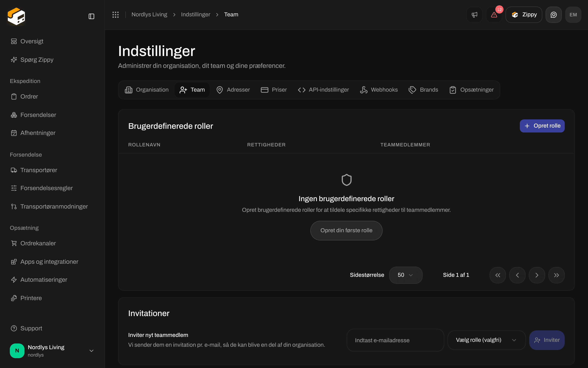Go to last page of roles
Screen dimensions: 588x368
(556, 275)
